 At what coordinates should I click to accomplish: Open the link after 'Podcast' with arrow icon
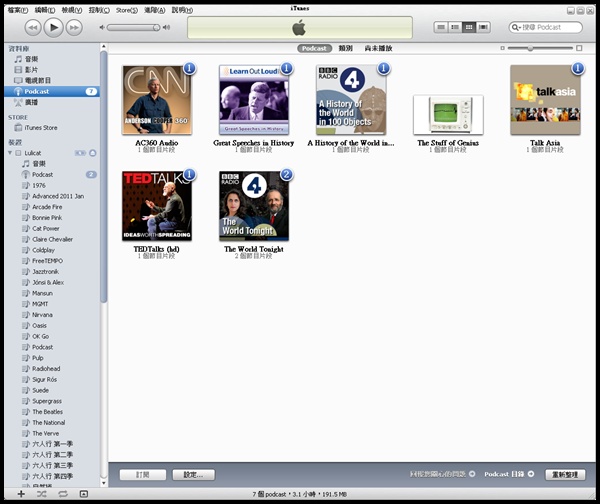[x=509, y=474]
